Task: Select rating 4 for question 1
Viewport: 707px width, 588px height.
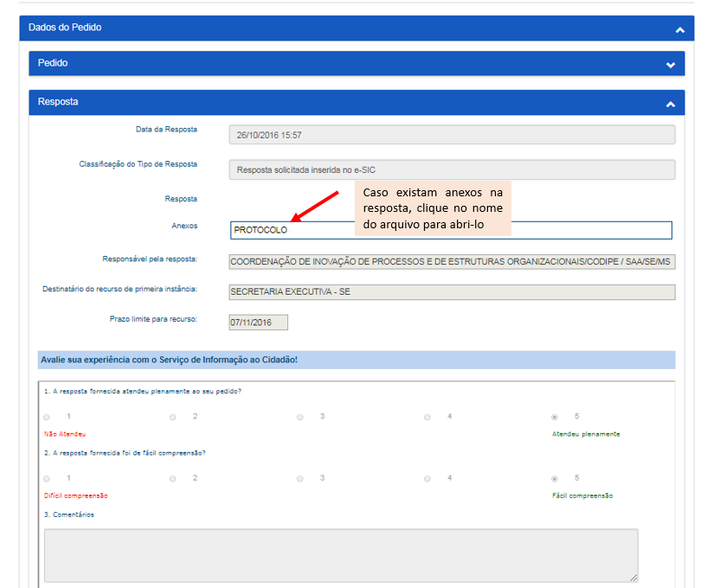Action: 427,418
